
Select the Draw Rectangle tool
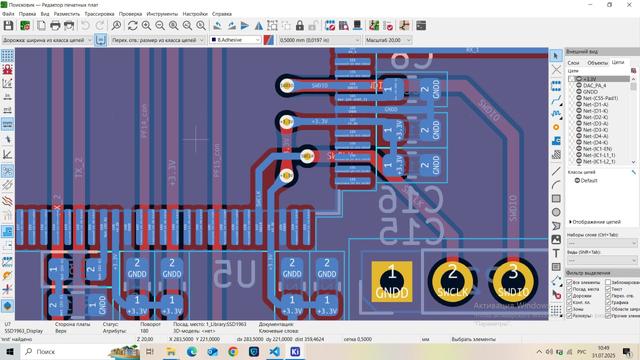(x=556, y=199)
